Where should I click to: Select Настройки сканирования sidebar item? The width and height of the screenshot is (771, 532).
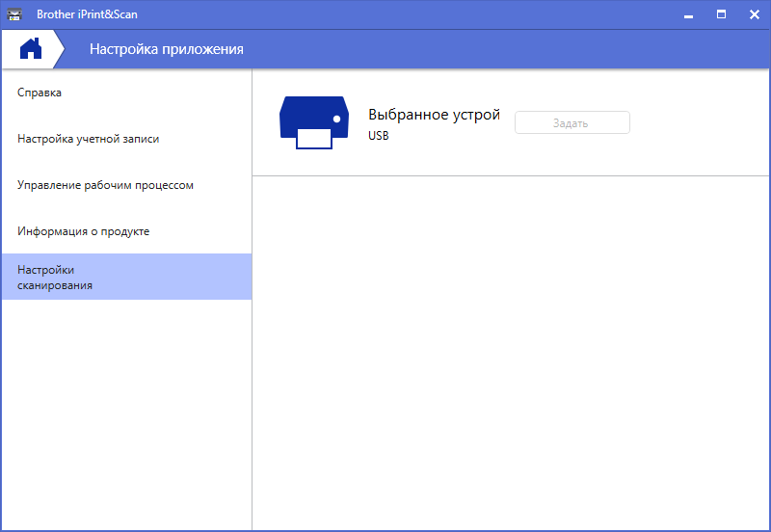(x=55, y=277)
